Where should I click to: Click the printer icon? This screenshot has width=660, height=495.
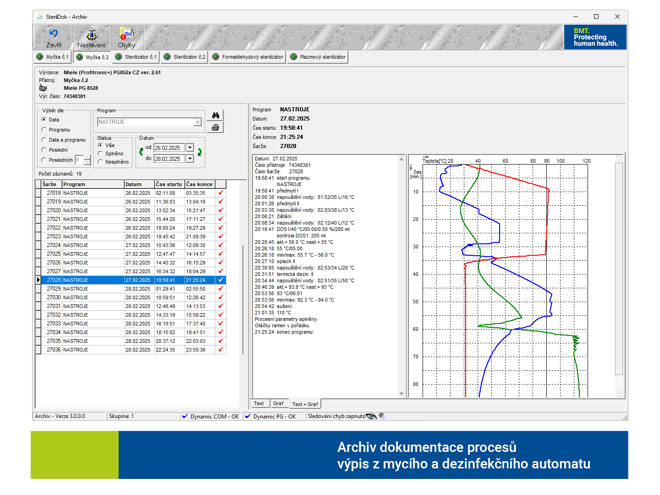click(x=216, y=129)
